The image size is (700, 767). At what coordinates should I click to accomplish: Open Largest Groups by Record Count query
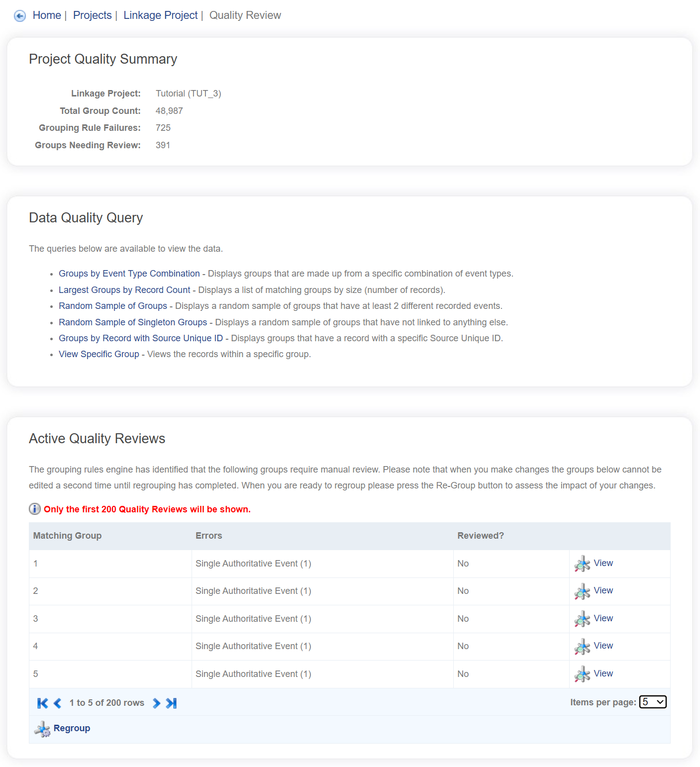point(124,290)
